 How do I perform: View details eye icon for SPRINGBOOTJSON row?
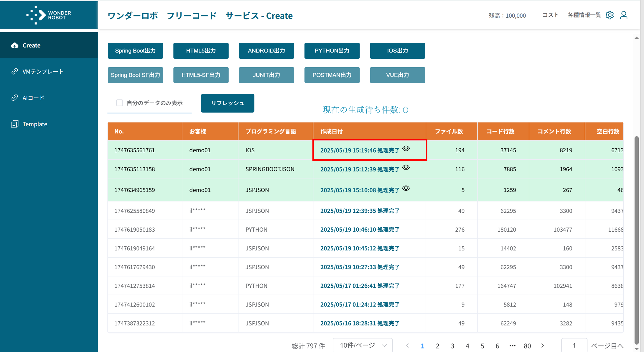(406, 168)
